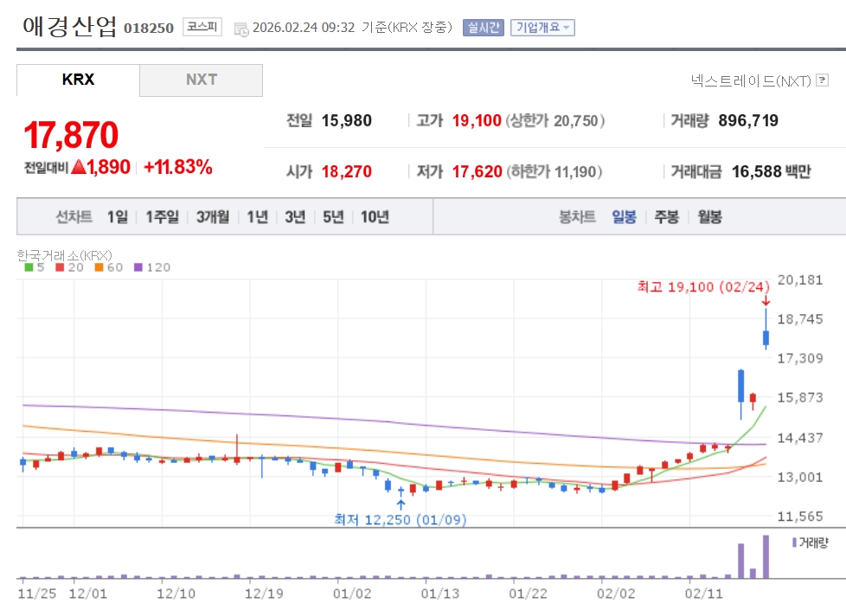
Task: Show the 10년 line chart
Action: pos(375,216)
